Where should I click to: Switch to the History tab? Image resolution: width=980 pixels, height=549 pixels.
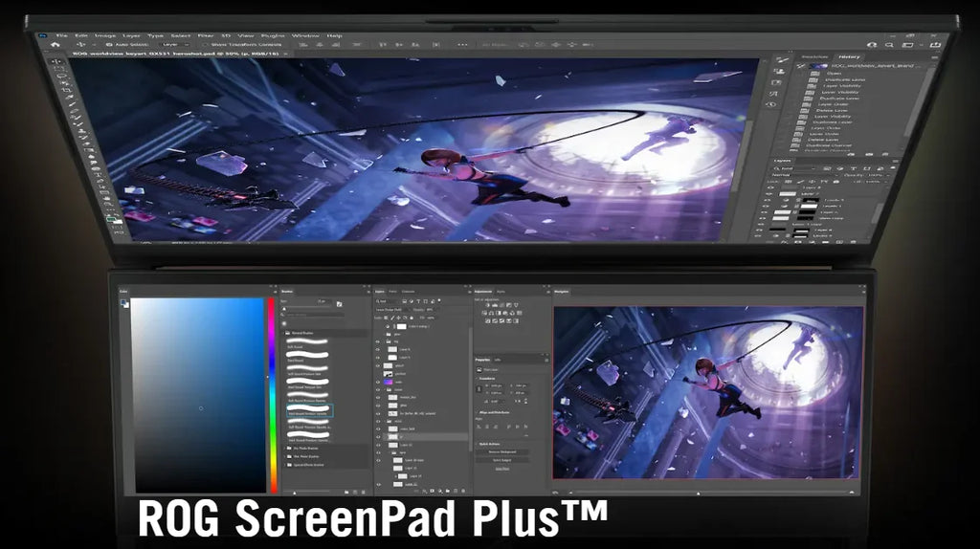tap(850, 56)
